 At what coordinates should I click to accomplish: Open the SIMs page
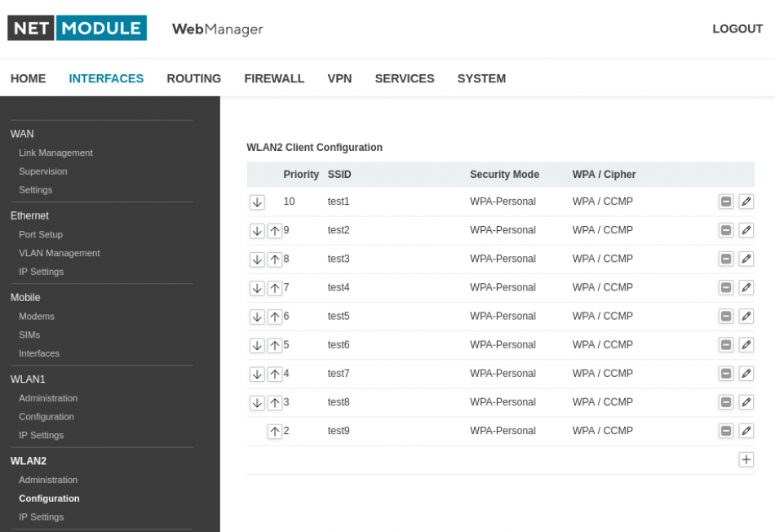29,335
